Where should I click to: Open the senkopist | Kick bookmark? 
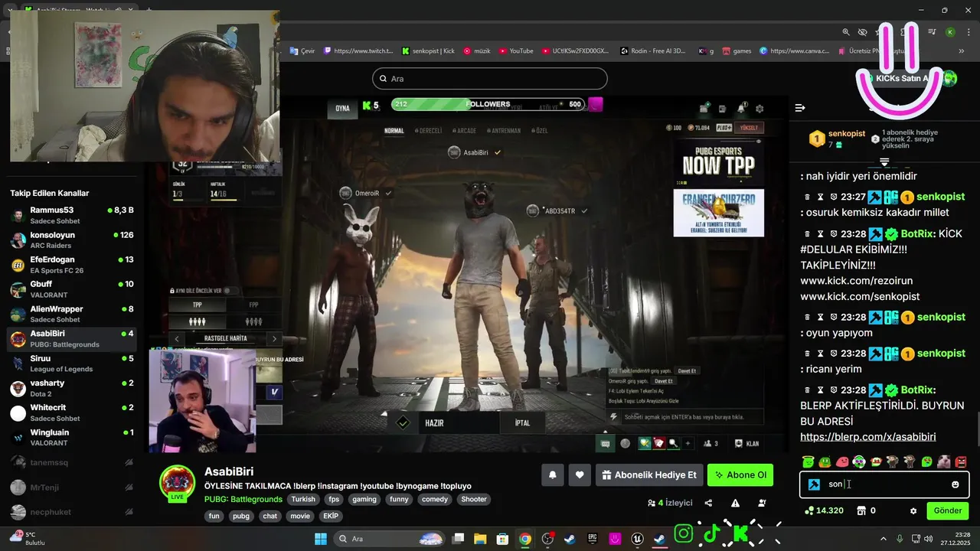(428, 51)
